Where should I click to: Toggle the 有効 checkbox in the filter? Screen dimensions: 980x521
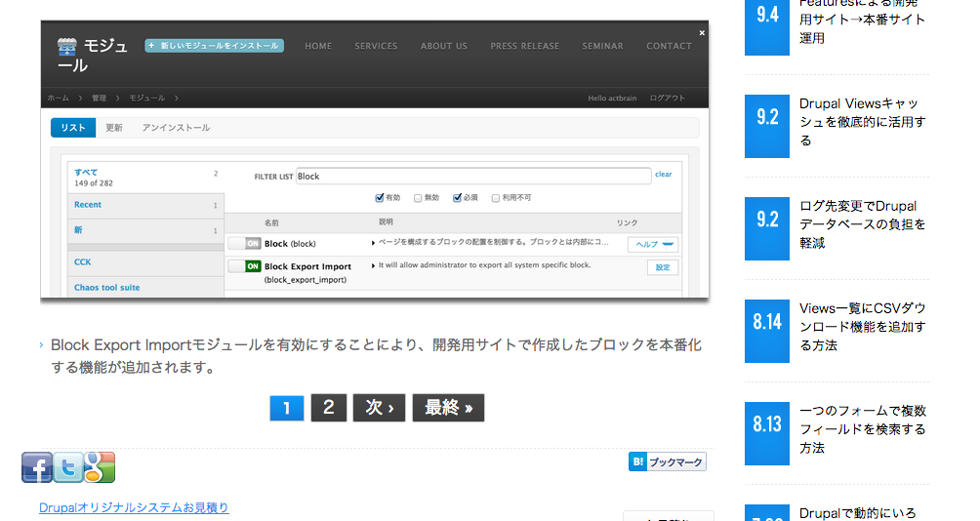coord(380,197)
